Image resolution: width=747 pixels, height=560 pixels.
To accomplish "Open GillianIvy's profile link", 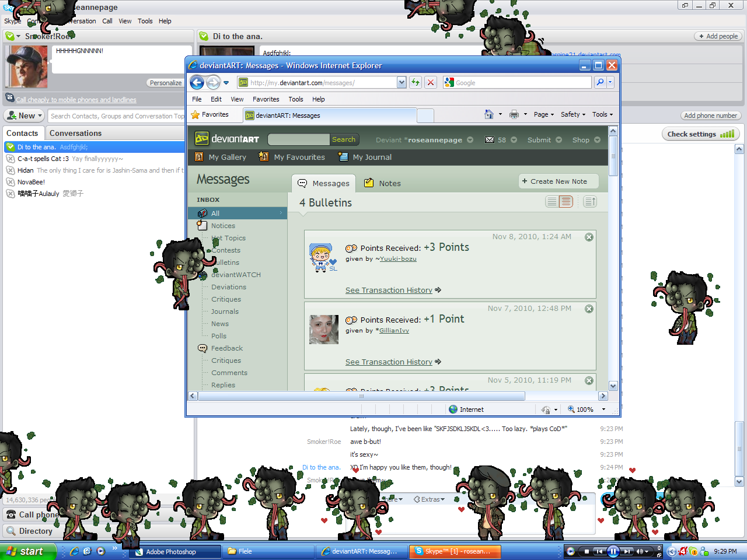I will [394, 331].
